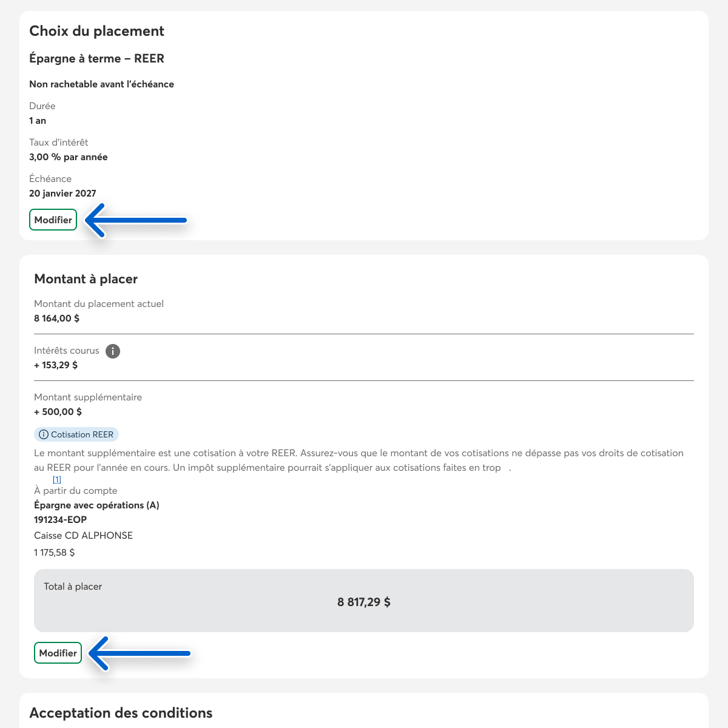The image size is (728, 728).
Task: Click the Épargne avec opérations (A) account name
Action: 97,505
